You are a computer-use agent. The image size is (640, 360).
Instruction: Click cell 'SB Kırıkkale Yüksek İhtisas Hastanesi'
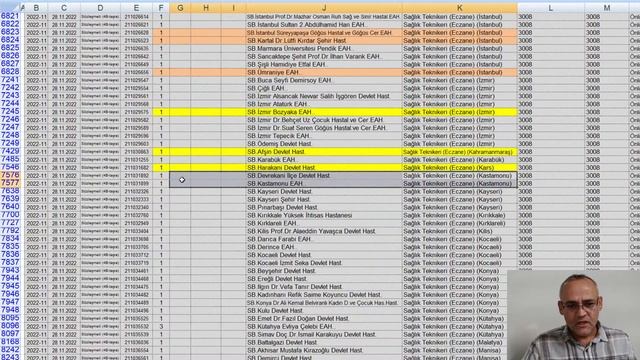324,215
